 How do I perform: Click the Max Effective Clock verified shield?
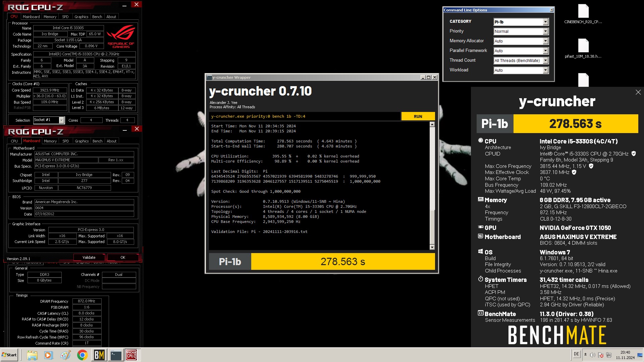point(574,172)
